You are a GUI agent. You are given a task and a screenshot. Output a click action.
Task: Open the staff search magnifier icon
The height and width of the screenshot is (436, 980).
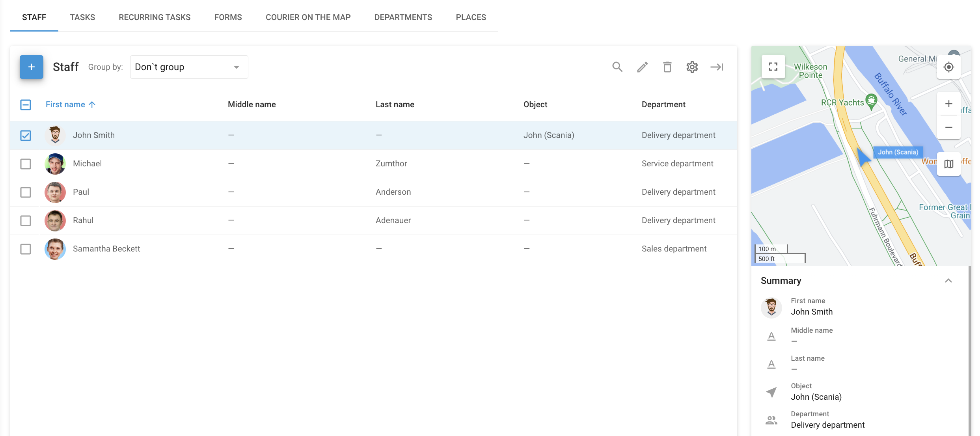[x=617, y=67]
